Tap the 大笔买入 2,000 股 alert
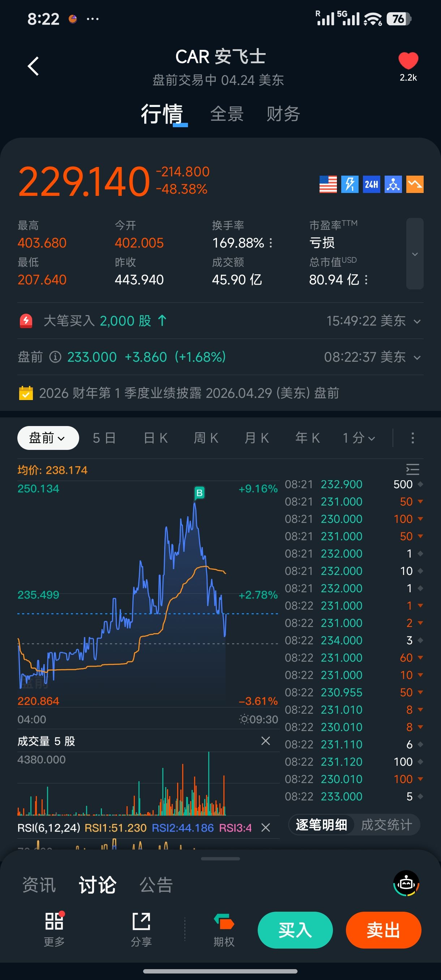 pos(105,321)
